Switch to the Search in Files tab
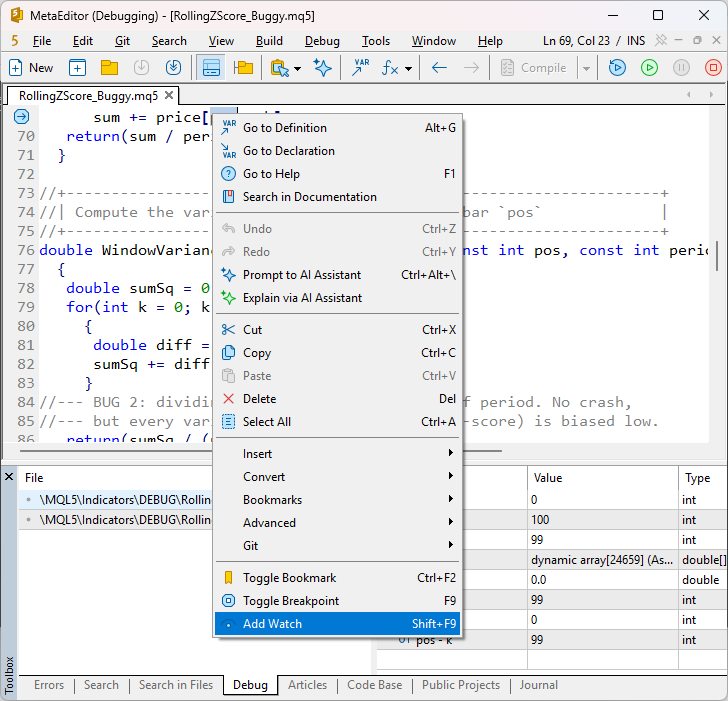728x701 pixels. 176,685
